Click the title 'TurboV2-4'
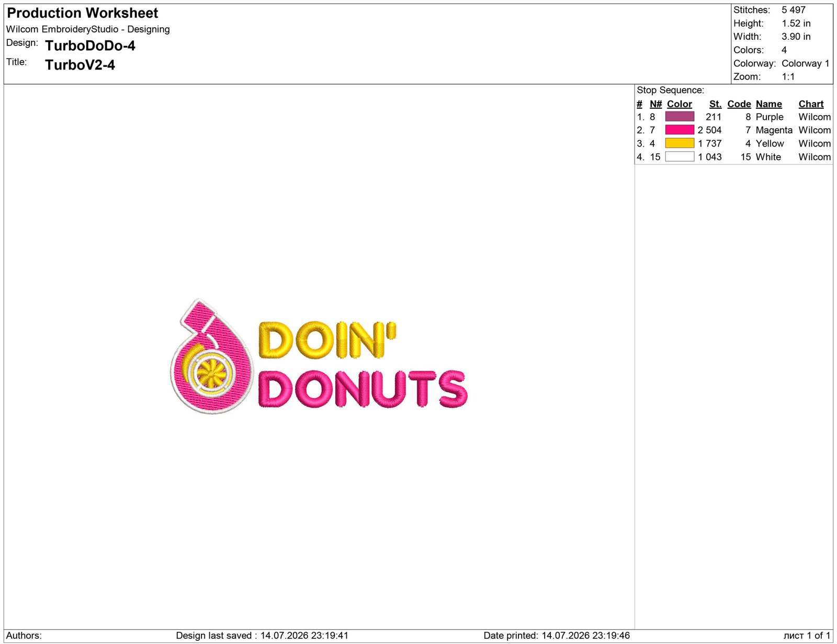The image size is (837, 644). click(x=80, y=65)
